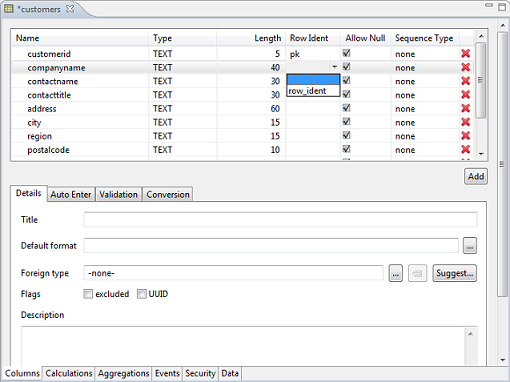Expand Row Ident dropdown for companyname
Viewport: 510px width, 382px height.
pyautogui.click(x=335, y=67)
